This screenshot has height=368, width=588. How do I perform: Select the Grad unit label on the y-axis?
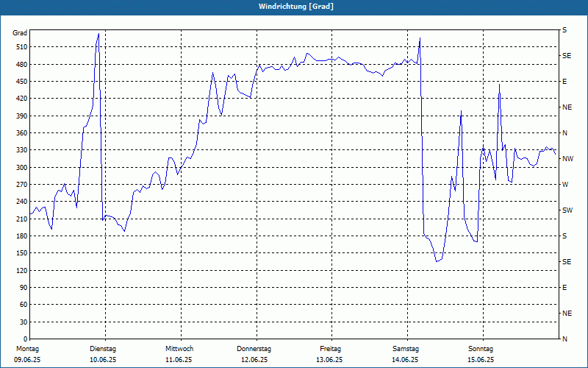[x=20, y=33]
